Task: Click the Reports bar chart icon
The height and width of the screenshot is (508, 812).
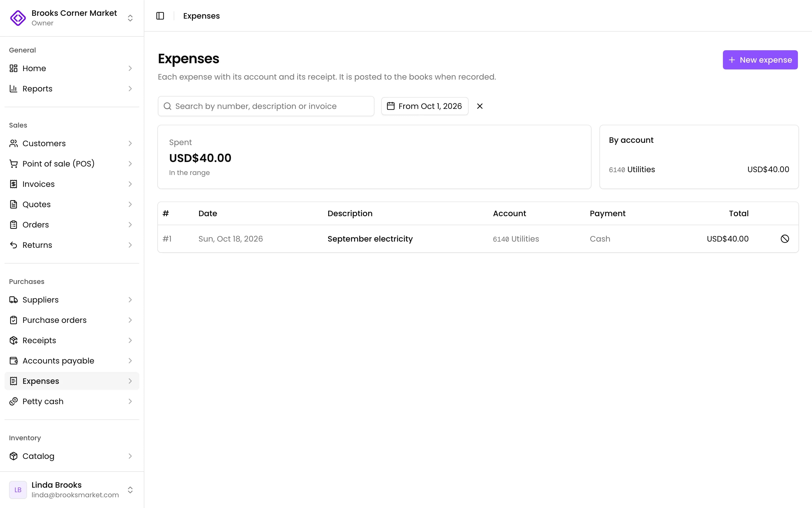Action: [x=14, y=89]
